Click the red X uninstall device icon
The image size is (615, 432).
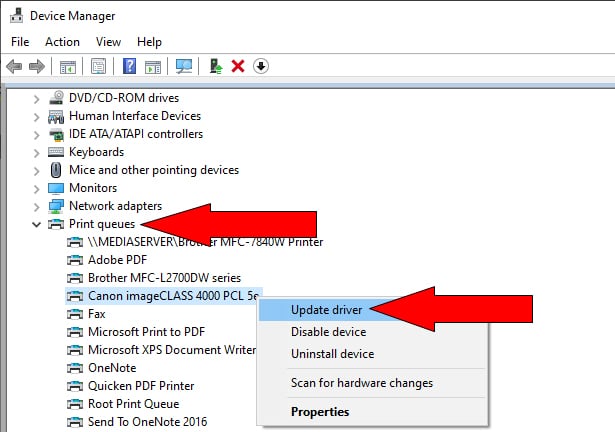(238, 67)
